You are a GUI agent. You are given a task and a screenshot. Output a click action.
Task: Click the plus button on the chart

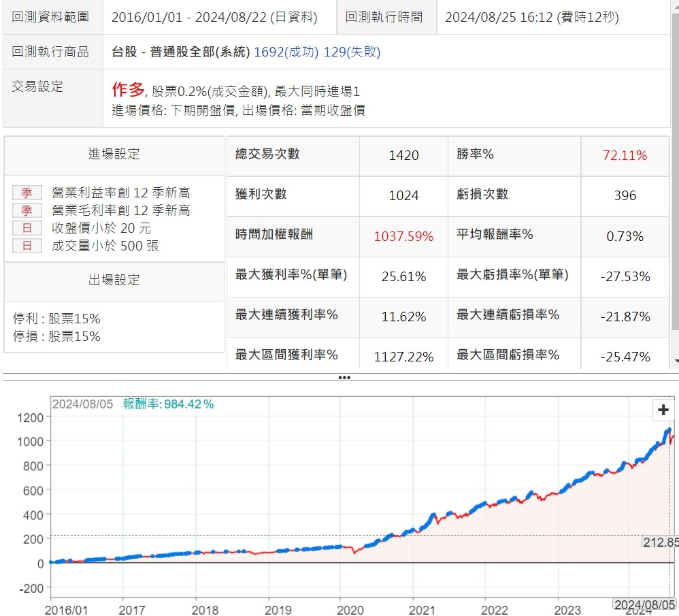click(662, 410)
